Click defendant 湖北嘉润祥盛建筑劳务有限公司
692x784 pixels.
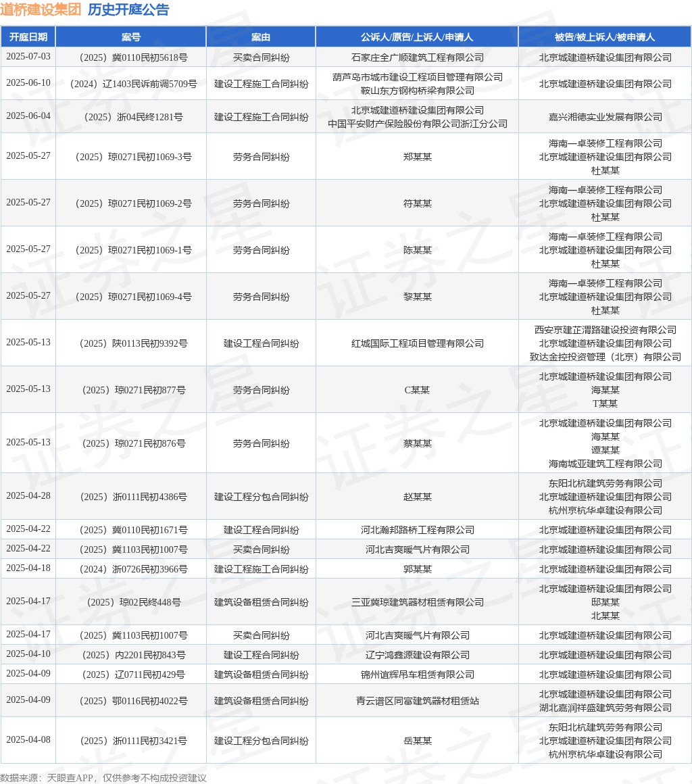click(605, 708)
